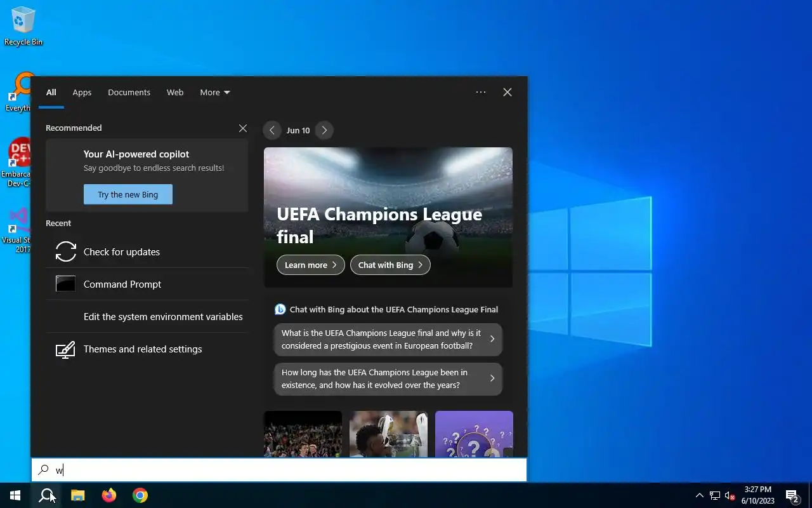The width and height of the screenshot is (812, 508).
Task: Open the football crowd thumbnail
Action: 303,434
